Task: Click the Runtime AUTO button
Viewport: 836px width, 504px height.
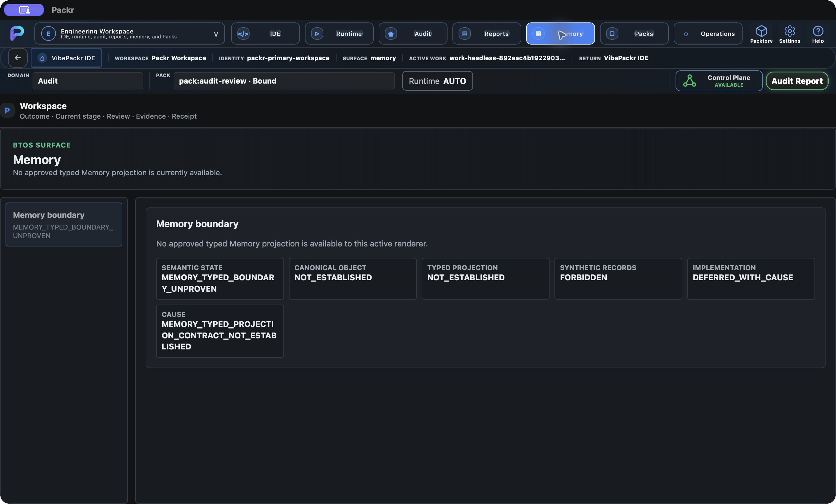Action: [437, 81]
